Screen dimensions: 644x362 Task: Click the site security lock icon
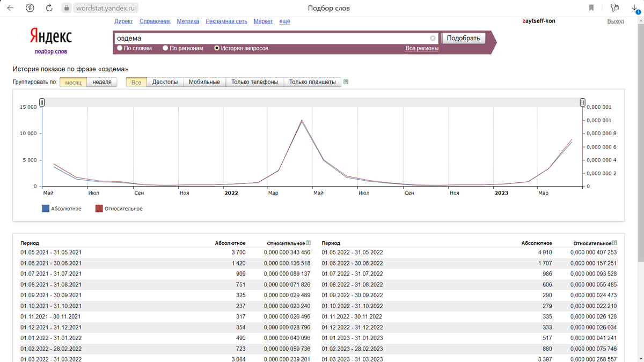pos(67,8)
